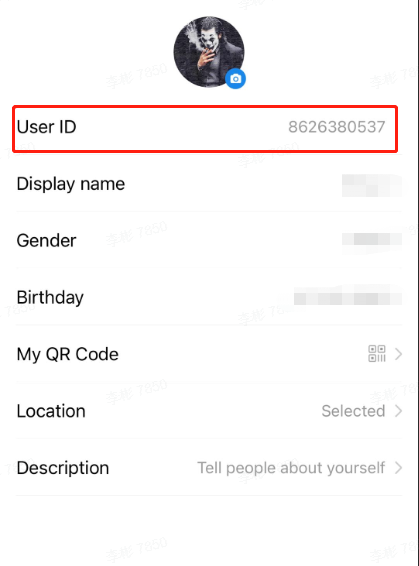Screen dimensions: 419x566
Task: Tap the blurred display name value
Action: [372, 185]
